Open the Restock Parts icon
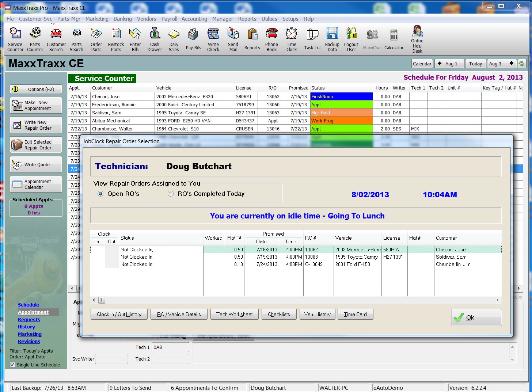 [116, 39]
